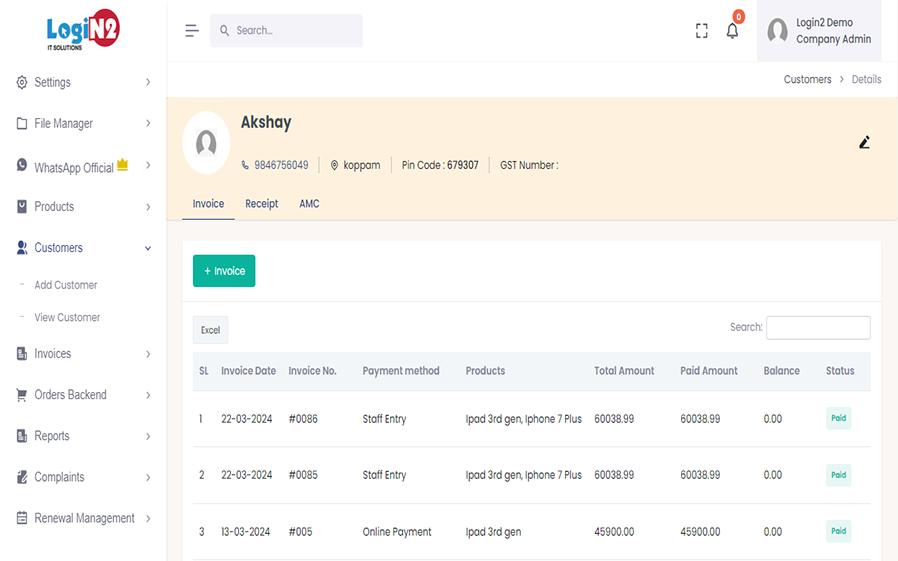Switch to the Receipt tab

pyautogui.click(x=262, y=204)
